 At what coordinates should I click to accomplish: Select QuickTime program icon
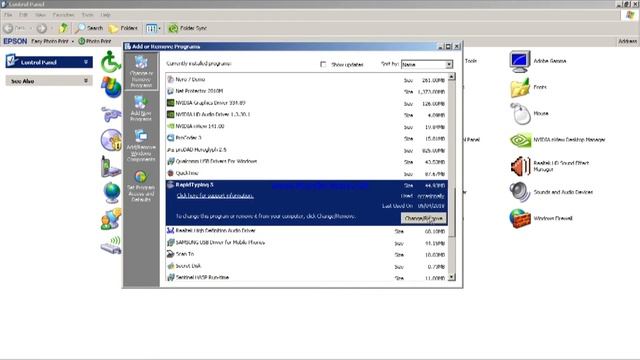pos(171,173)
